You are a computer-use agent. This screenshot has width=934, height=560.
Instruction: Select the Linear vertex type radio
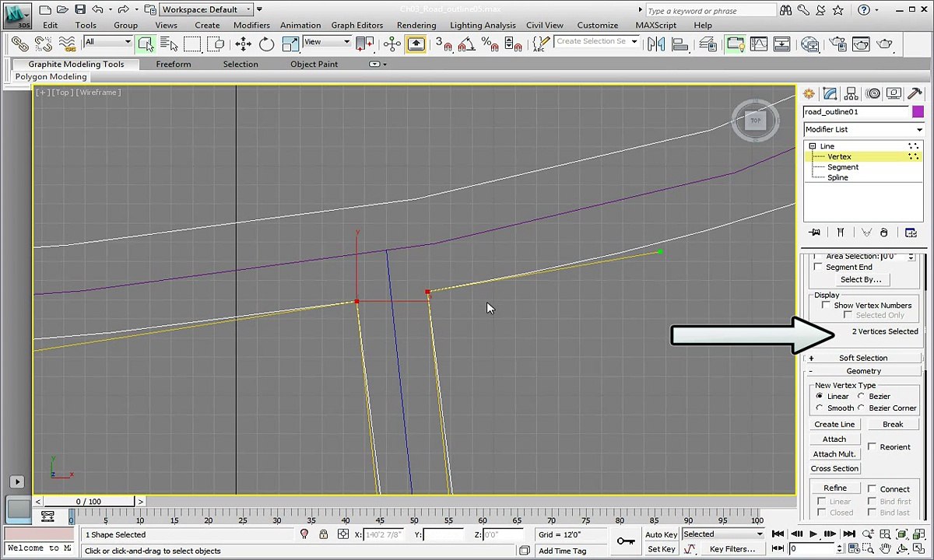click(819, 396)
